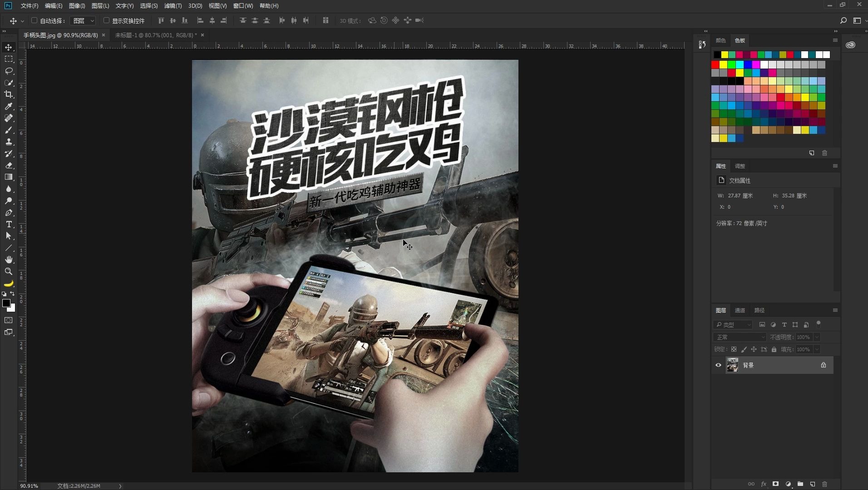Expand the status bar info arrow

[x=120, y=486]
